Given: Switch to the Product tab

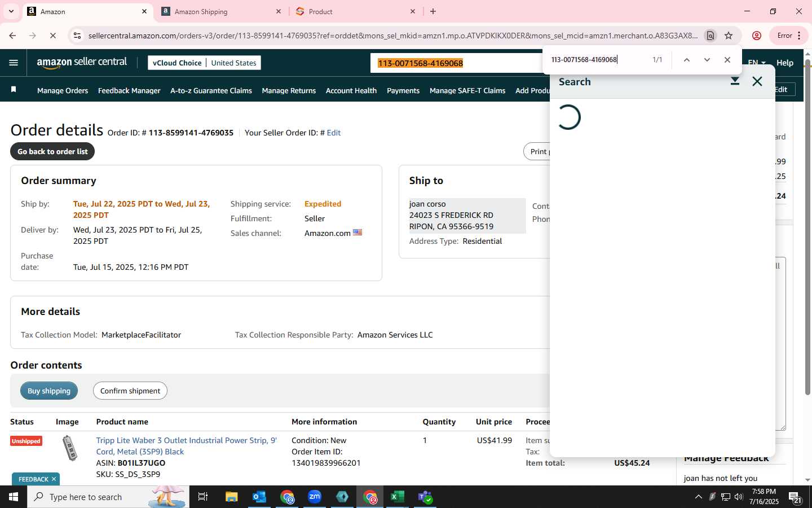Looking at the screenshot, I should pos(355,11).
